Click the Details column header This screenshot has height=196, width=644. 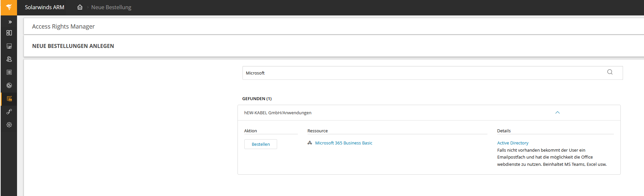coord(504,131)
